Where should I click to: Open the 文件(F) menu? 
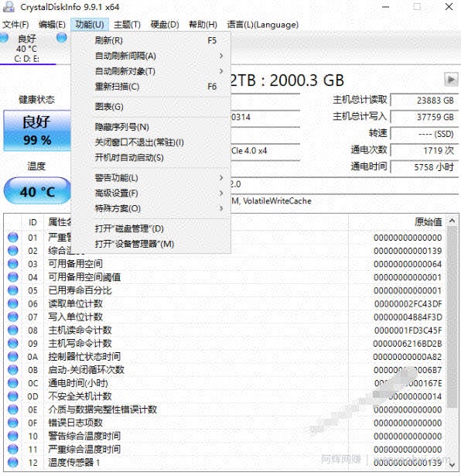(15, 25)
